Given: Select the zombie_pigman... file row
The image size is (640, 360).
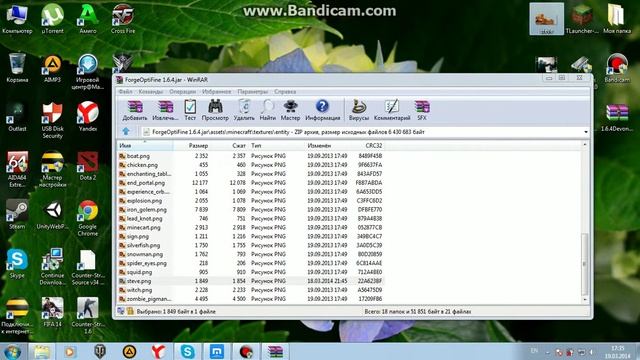Looking at the screenshot, I should point(251,299).
